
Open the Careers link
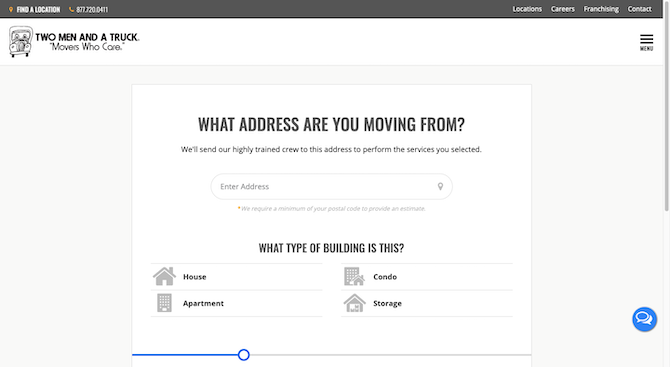pos(562,9)
